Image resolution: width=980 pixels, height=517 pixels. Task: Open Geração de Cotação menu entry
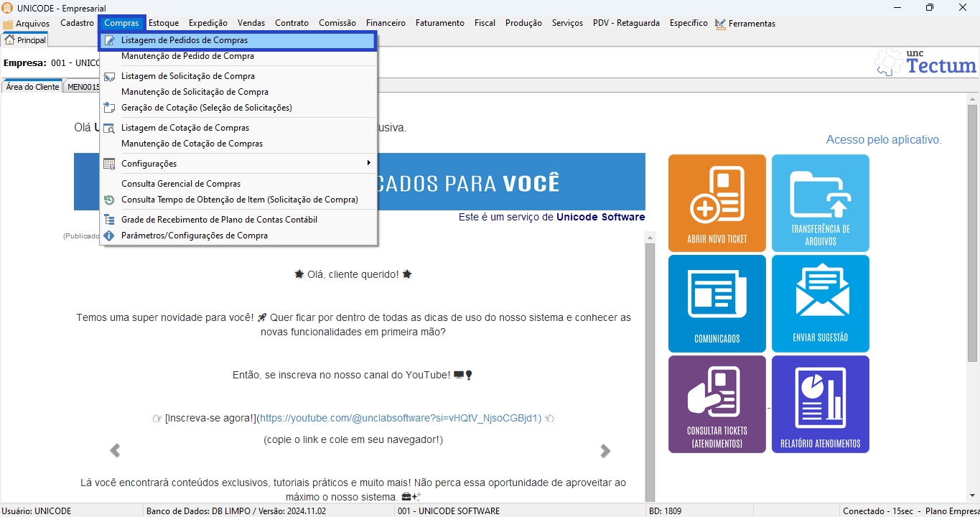206,108
